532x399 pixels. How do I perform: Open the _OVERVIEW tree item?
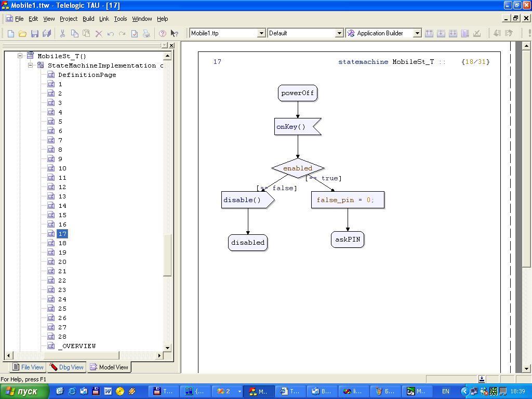[77, 346]
